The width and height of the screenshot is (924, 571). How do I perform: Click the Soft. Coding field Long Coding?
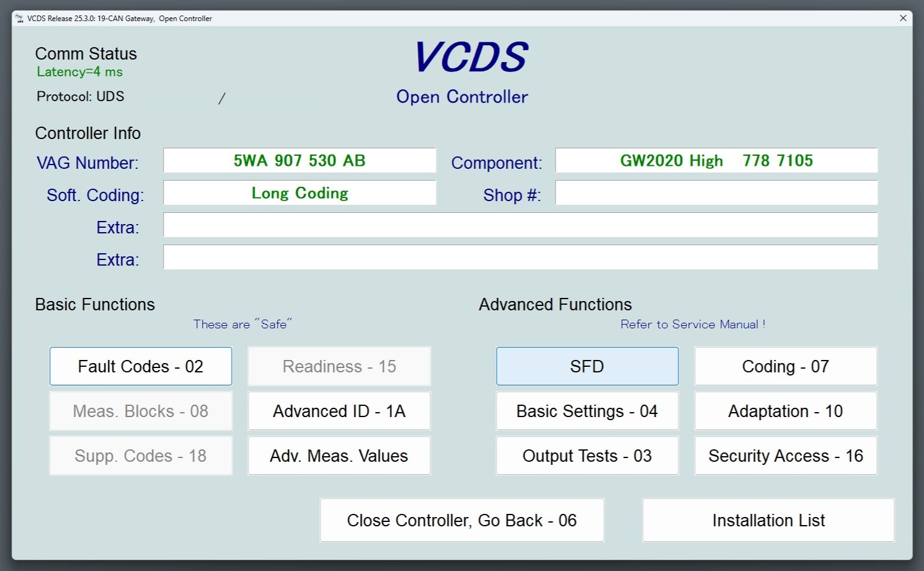click(300, 192)
